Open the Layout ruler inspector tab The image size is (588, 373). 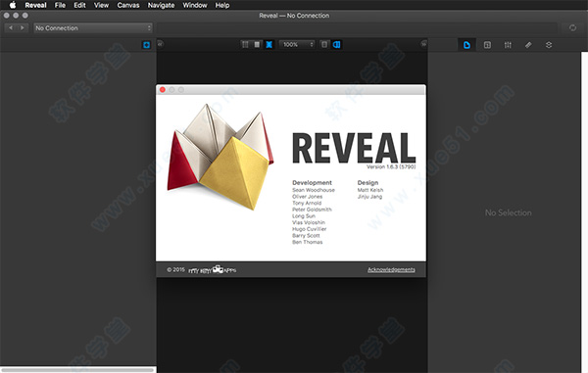click(528, 45)
